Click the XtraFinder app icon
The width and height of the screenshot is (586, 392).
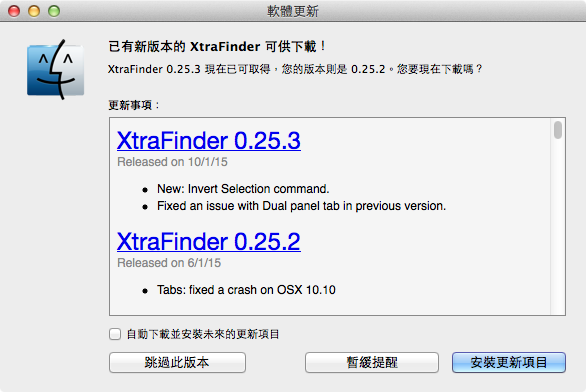56,70
